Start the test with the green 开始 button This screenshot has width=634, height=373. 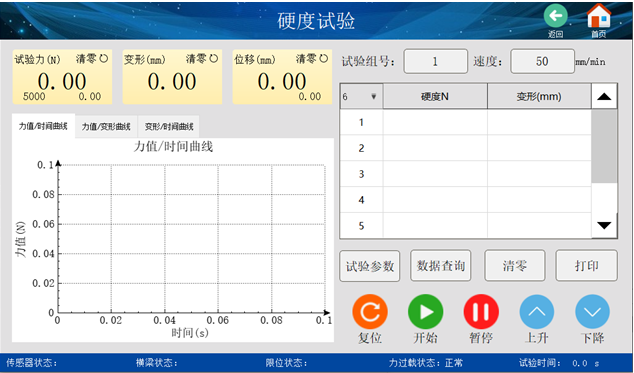pyautogui.click(x=425, y=312)
